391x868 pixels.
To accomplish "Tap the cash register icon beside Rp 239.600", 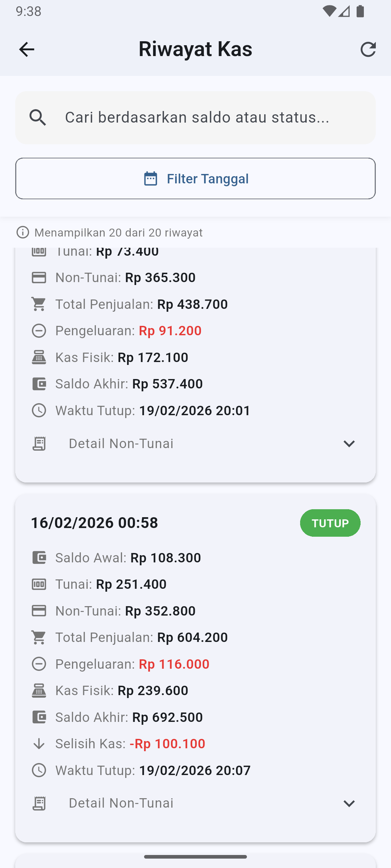I will [x=39, y=690].
